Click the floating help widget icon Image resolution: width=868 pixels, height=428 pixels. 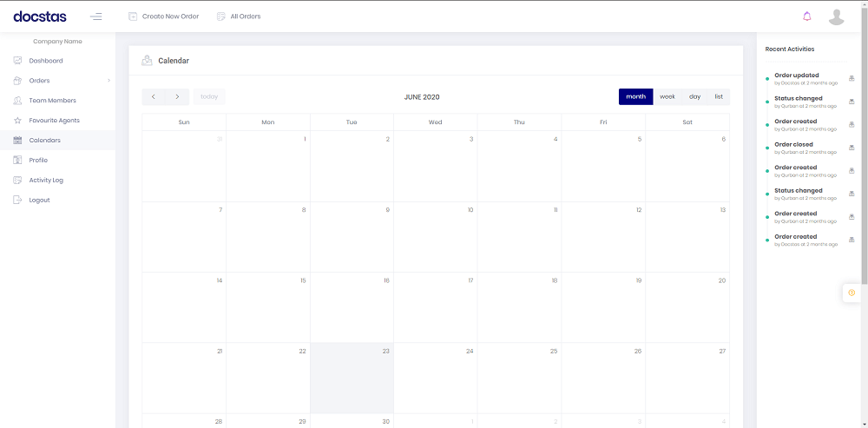[x=852, y=293]
